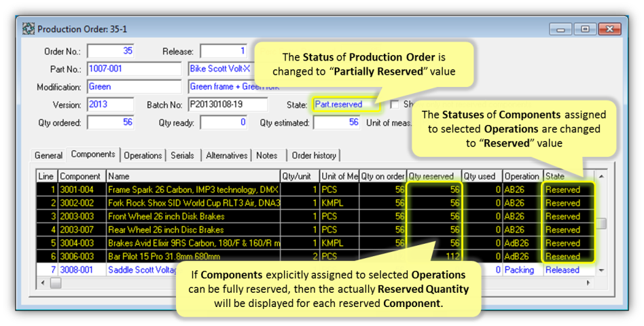Select component 3002-002 cell
644x326 pixels.
point(82,203)
